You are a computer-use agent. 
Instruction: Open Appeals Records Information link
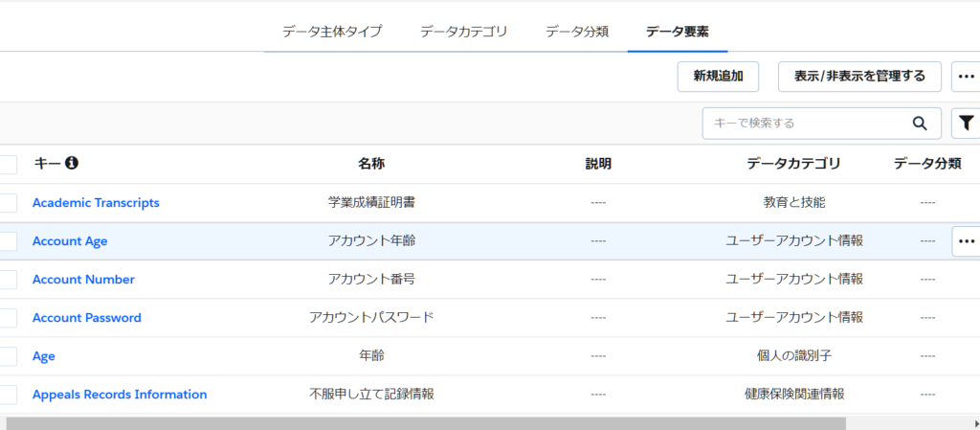tap(120, 395)
